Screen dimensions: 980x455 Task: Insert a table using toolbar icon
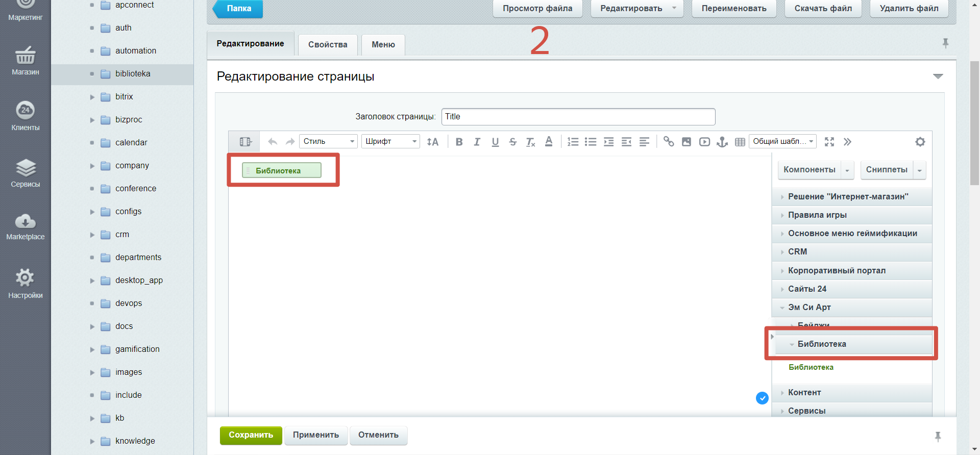pos(740,142)
